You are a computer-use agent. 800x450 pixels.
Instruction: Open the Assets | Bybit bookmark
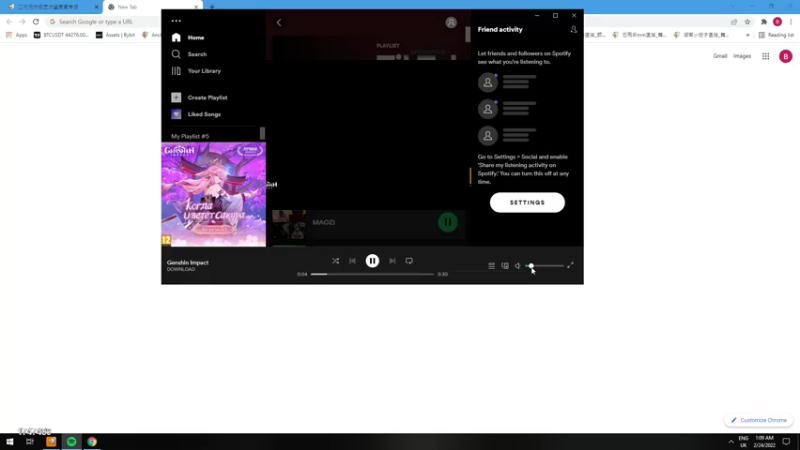[115, 35]
